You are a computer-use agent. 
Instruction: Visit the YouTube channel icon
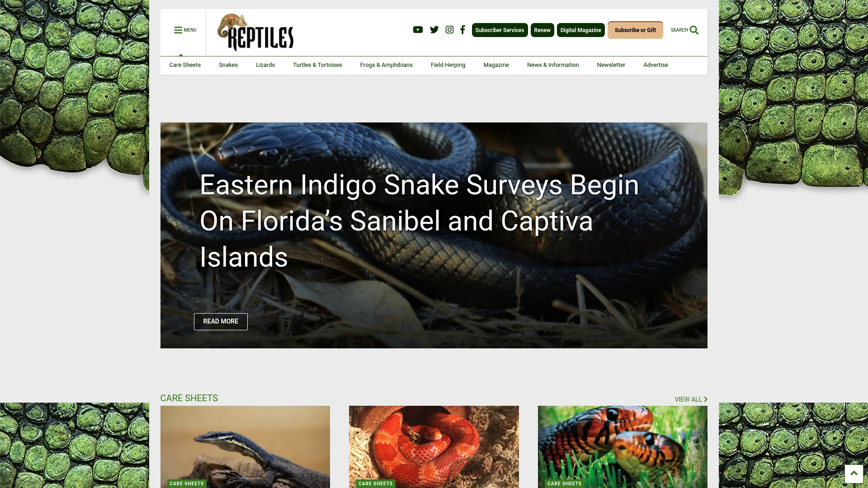(418, 30)
